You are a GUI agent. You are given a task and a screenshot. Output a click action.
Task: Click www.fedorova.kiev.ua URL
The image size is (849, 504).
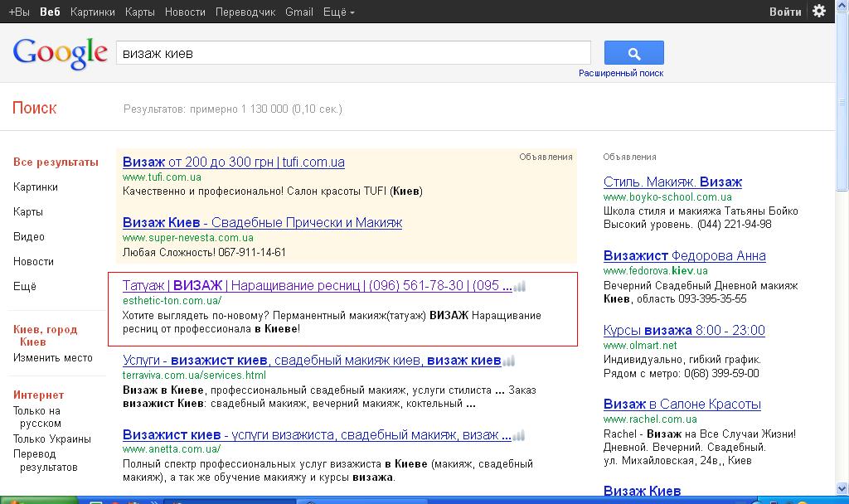point(655,271)
